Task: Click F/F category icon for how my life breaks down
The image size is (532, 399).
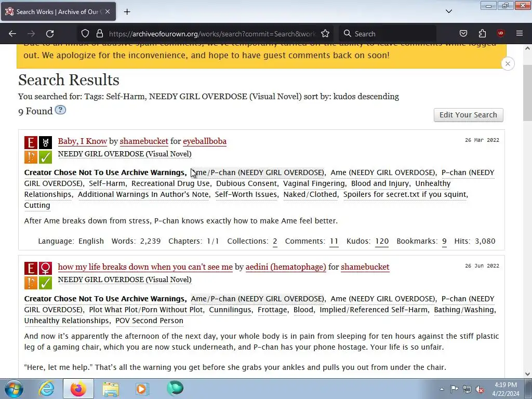Action: click(45, 269)
